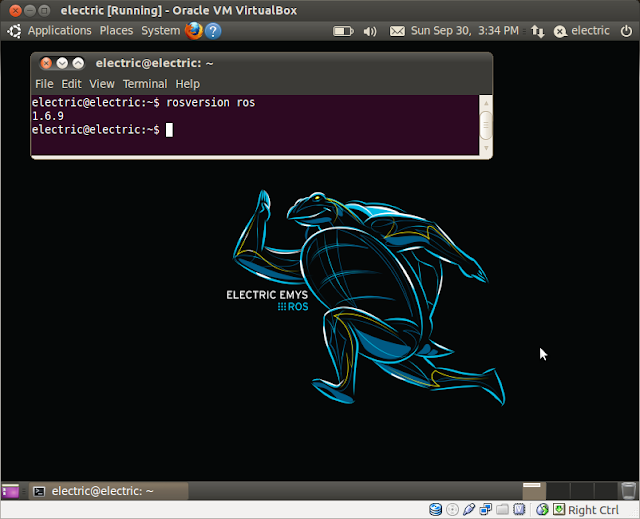Screen dimensions: 640x519
Task: Open the Terminal menu in terminal window
Action: 145,84
